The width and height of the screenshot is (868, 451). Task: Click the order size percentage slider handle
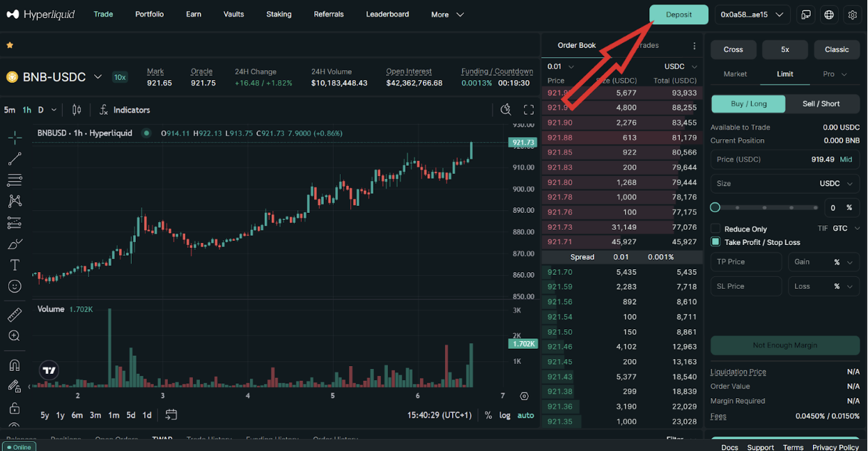715,207
